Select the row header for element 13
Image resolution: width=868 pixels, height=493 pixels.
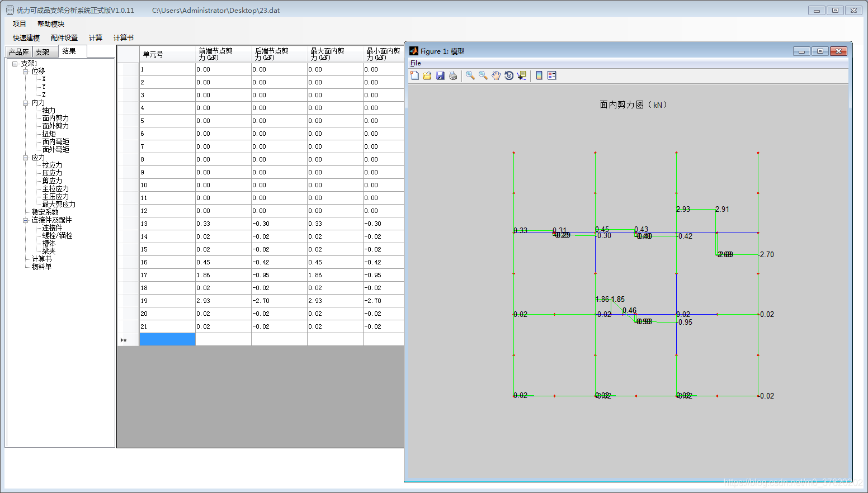[128, 224]
